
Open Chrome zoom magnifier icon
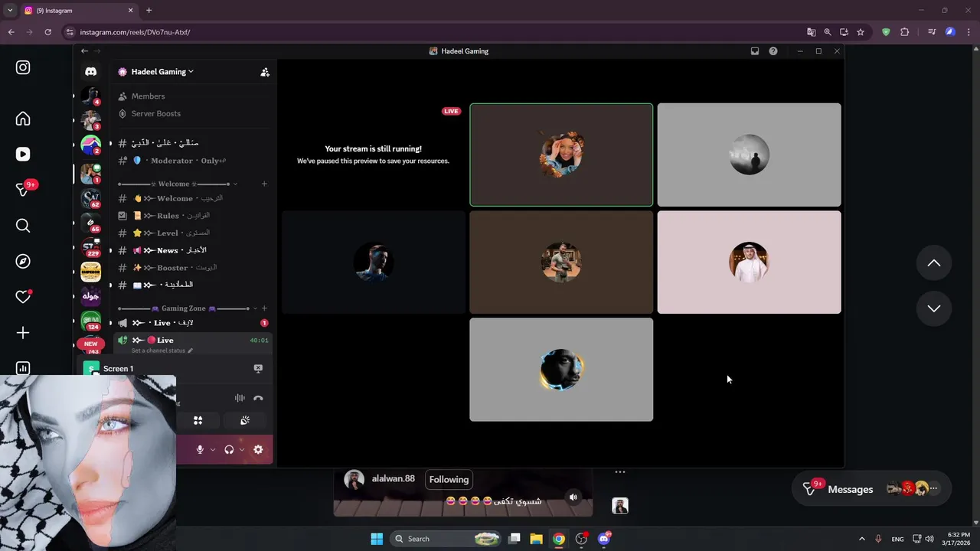pos(828,32)
